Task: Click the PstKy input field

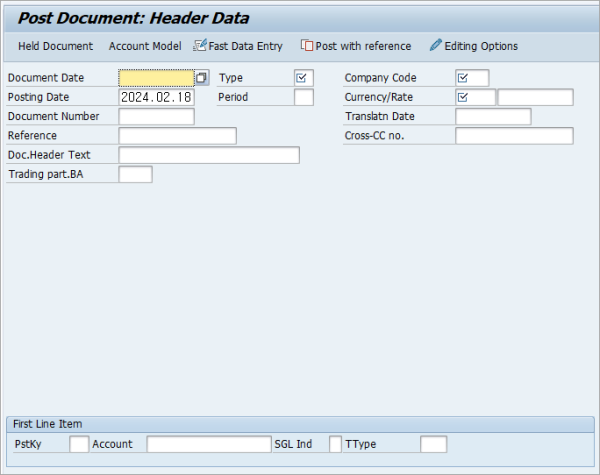Action: [79, 444]
